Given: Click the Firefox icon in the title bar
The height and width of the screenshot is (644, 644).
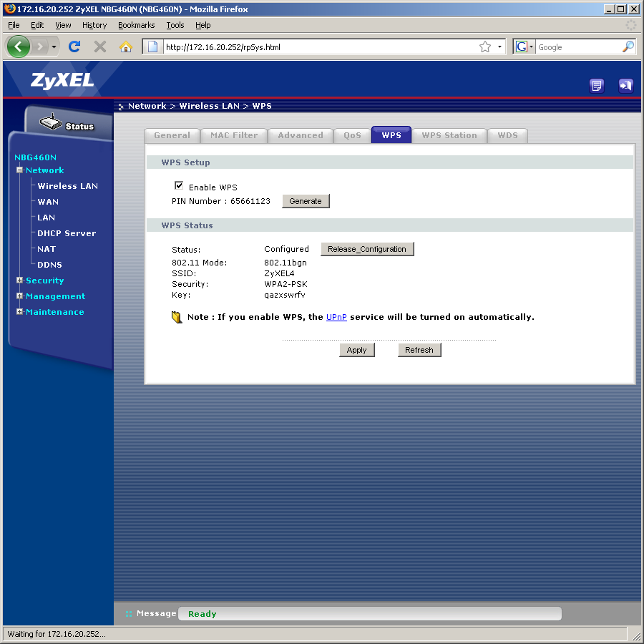Looking at the screenshot, I should pyautogui.click(x=10, y=9).
